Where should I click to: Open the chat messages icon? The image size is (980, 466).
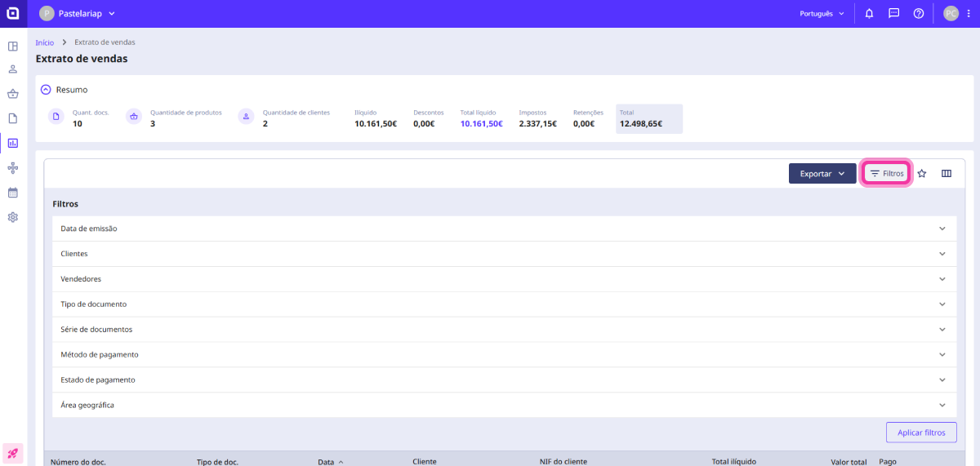893,14
